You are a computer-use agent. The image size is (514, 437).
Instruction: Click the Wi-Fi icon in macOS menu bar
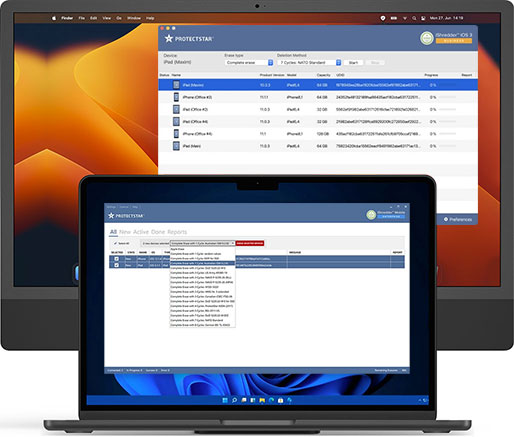point(405,18)
